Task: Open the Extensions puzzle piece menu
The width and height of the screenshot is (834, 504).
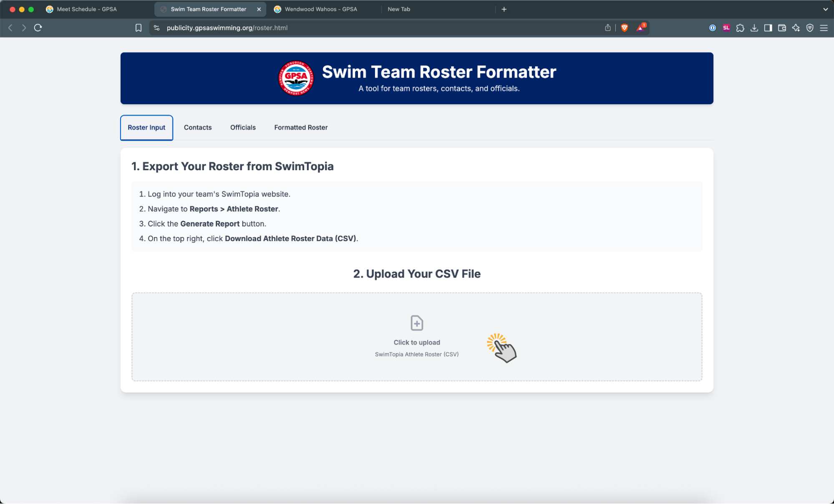Action: (740, 28)
